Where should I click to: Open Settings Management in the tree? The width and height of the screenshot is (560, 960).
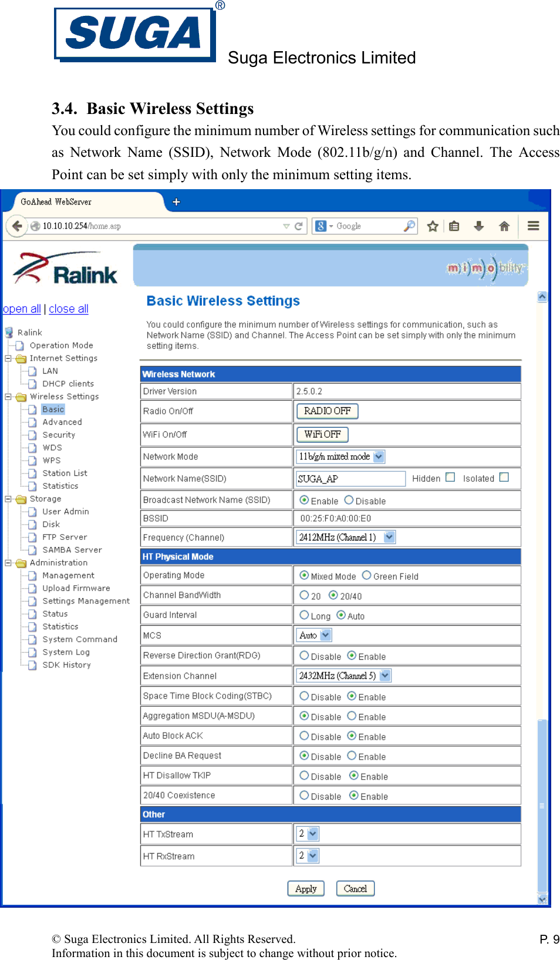pyautogui.click(x=86, y=602)
